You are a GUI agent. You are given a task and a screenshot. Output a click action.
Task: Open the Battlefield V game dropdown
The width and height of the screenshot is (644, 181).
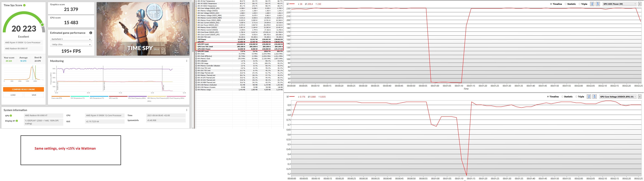click(x=71, y=39)
